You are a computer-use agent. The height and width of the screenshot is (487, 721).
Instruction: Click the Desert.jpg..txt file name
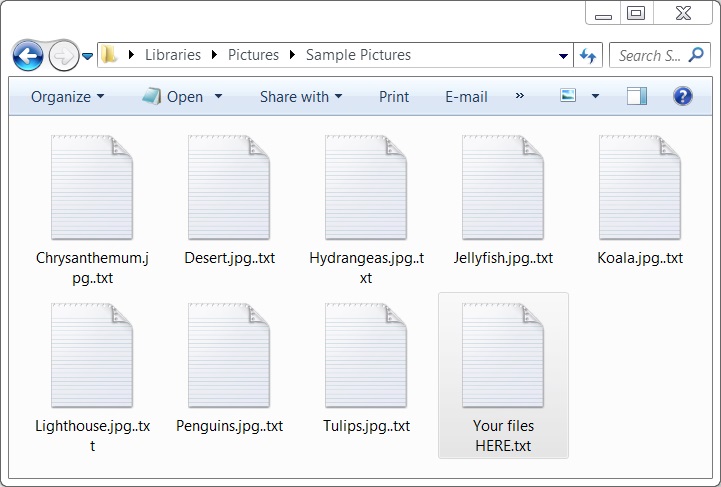229,258
